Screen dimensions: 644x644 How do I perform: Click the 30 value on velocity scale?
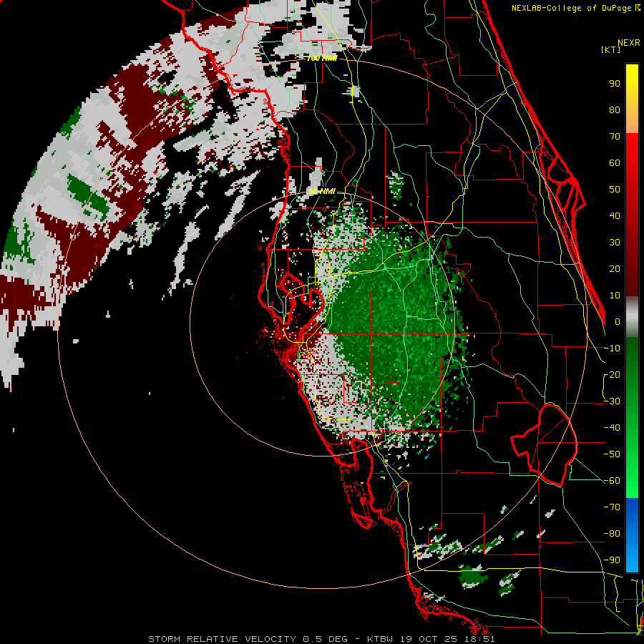point(615,243)
